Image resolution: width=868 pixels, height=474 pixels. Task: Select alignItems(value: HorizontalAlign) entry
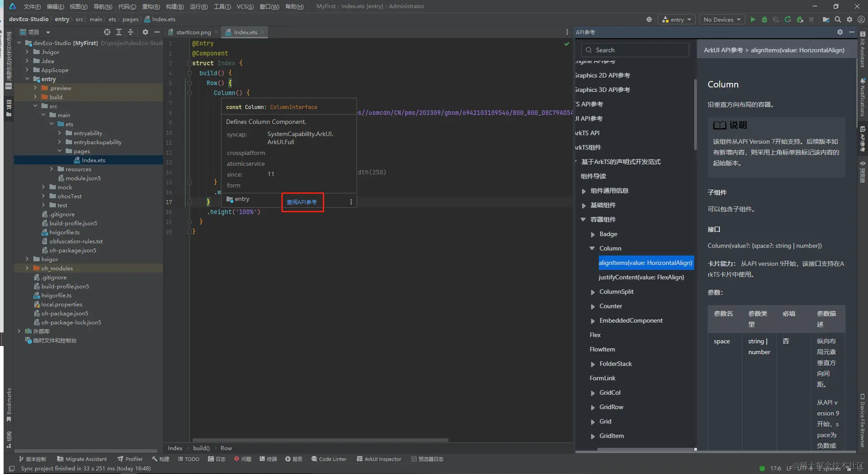(645, 263)
